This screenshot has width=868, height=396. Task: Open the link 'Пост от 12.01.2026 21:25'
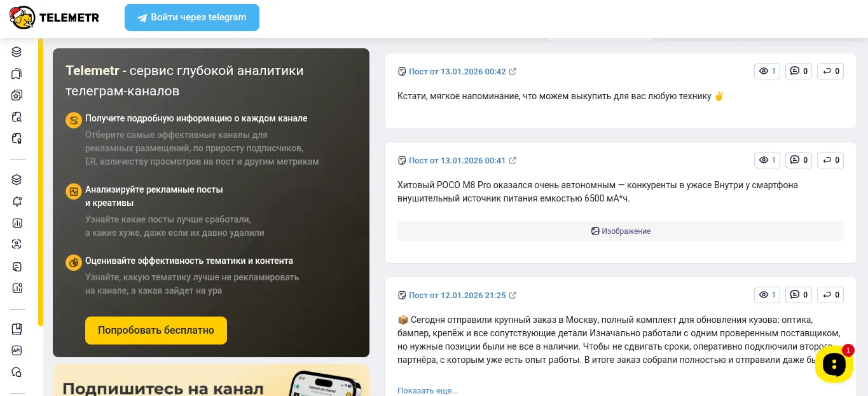pyautogui.click(x=457, y=296)
